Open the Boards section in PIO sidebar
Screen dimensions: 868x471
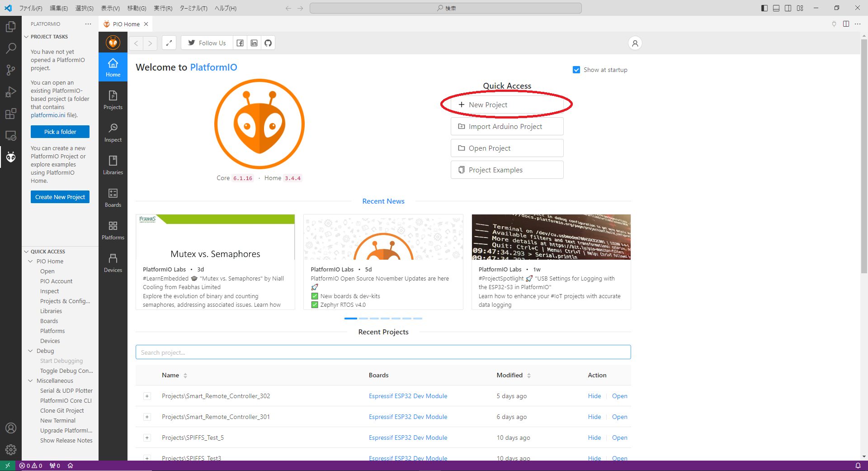coord(113,198)
